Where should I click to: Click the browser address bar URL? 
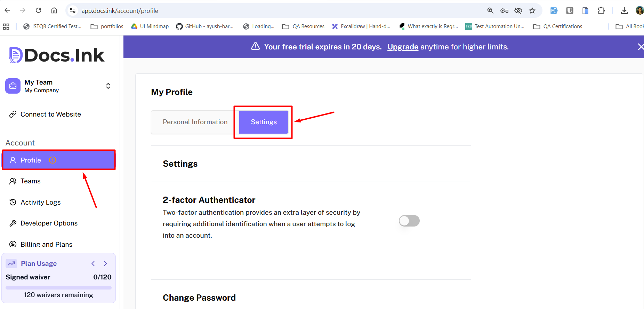[120, 11]
